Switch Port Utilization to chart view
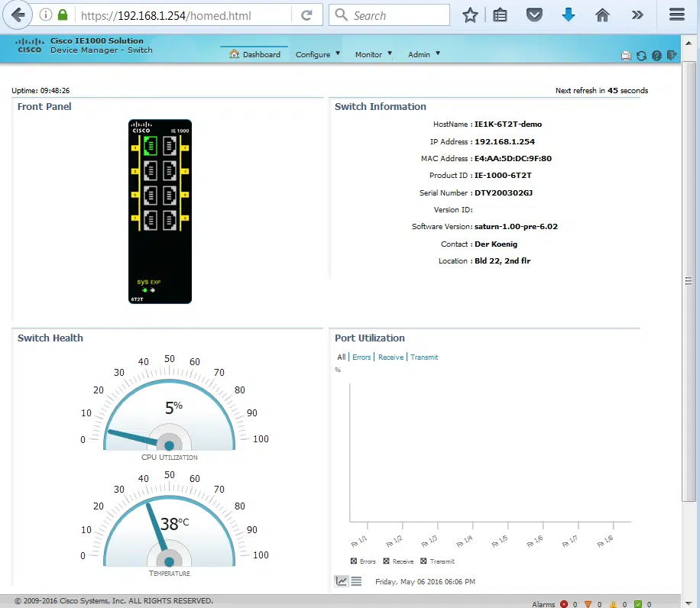The height and width of the screenshot is (608, 700). point(342,581)
